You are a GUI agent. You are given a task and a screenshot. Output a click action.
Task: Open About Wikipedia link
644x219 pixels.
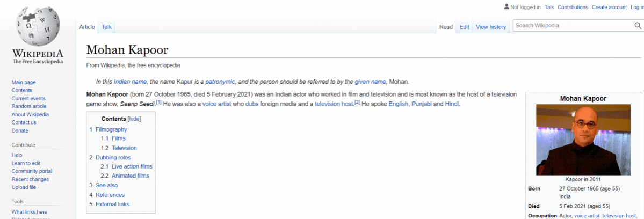pos(30,114)
